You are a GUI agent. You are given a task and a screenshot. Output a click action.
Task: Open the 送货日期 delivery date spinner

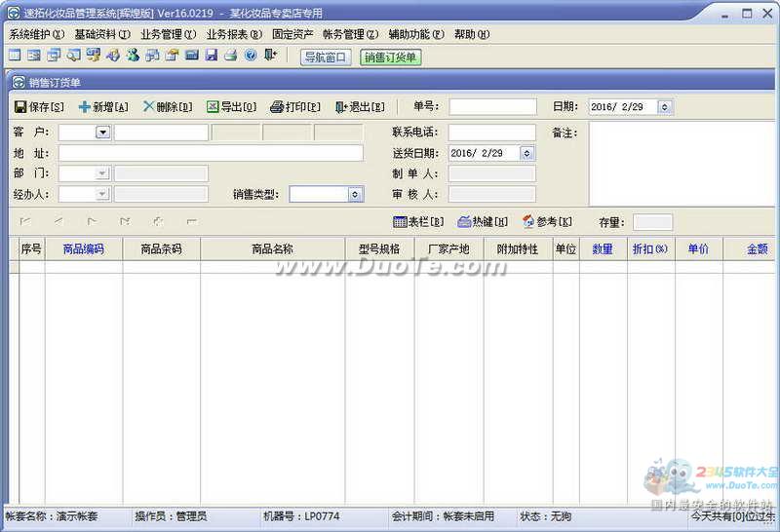pos(526,153)
